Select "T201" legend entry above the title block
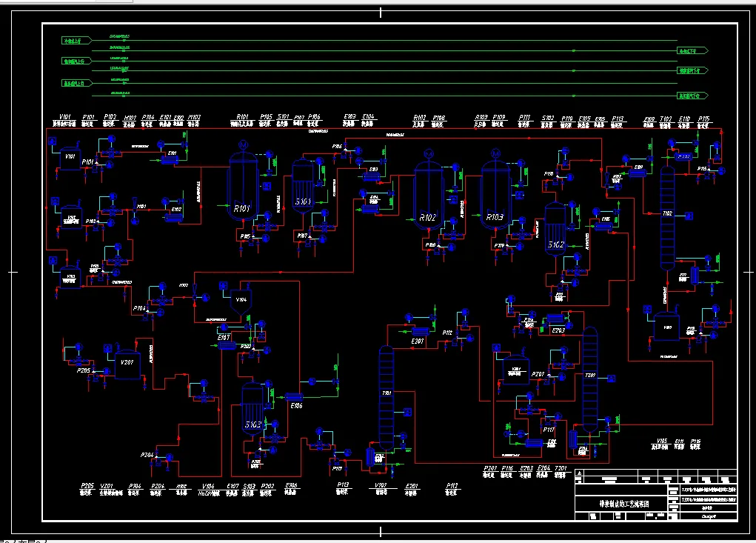Image resolution: width=756 pixels, height=543 pixels. pyautogui.click(x=561, y=468)
